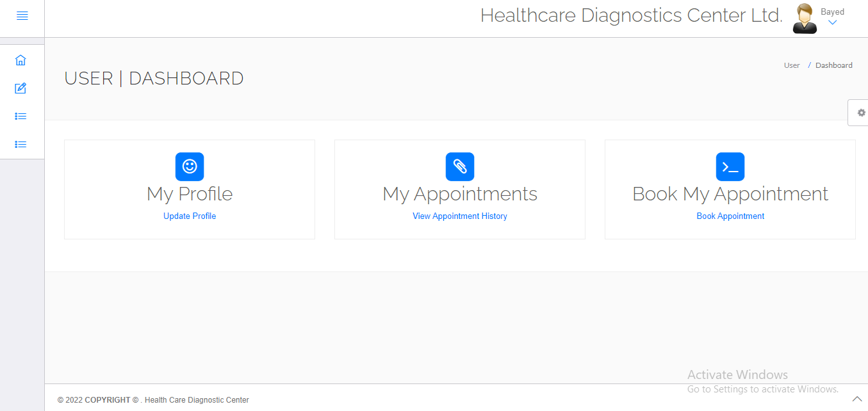Select User in the breadcrumb trail

point(791,65)
